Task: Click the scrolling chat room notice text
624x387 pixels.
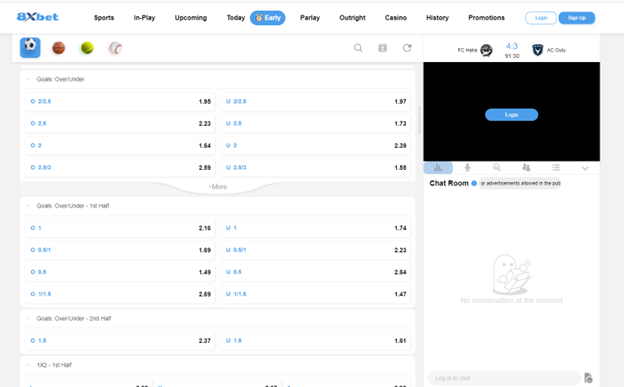Action: click(520, 184)
